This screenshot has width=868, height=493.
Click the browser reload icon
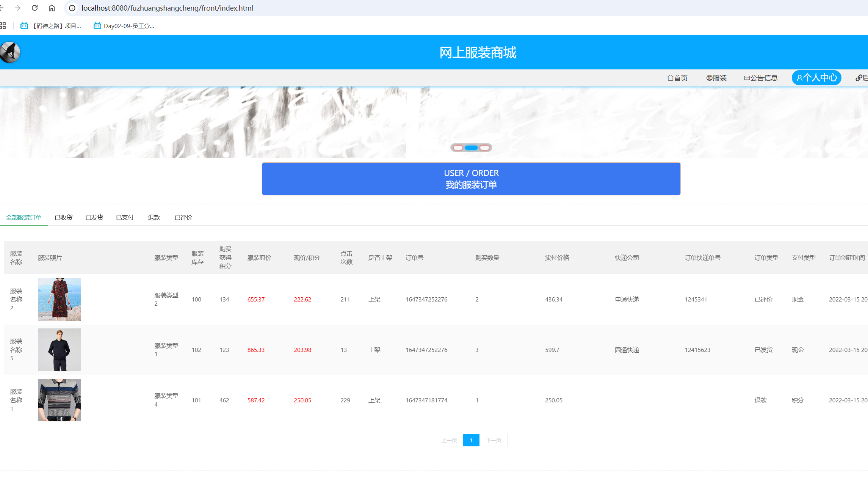(x=34, y=8)
